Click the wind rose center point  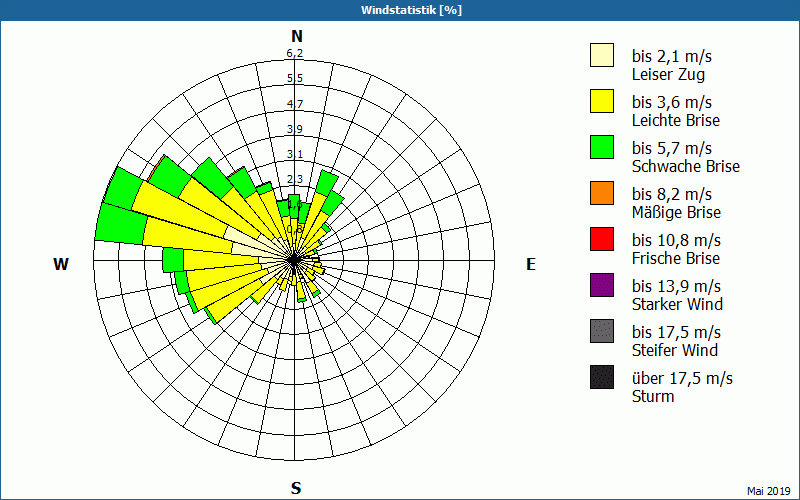[x=294, y=260]
